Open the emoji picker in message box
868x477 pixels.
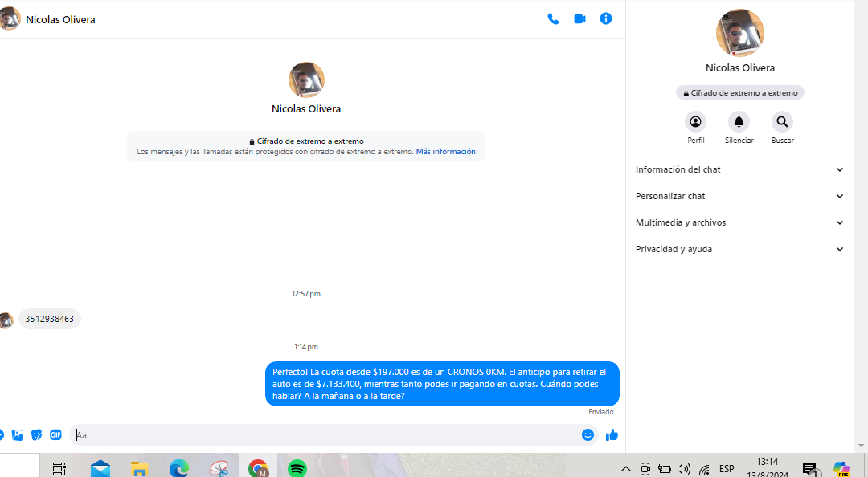588,435
